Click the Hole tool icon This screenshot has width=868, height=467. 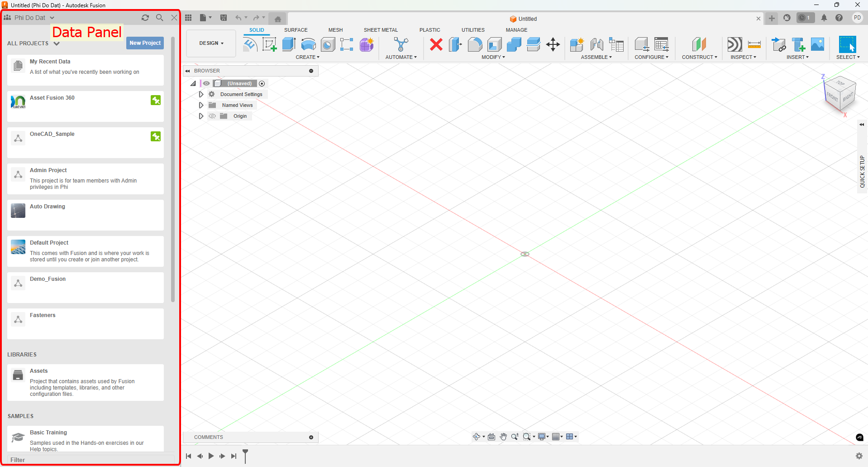(x=328, y=44)
